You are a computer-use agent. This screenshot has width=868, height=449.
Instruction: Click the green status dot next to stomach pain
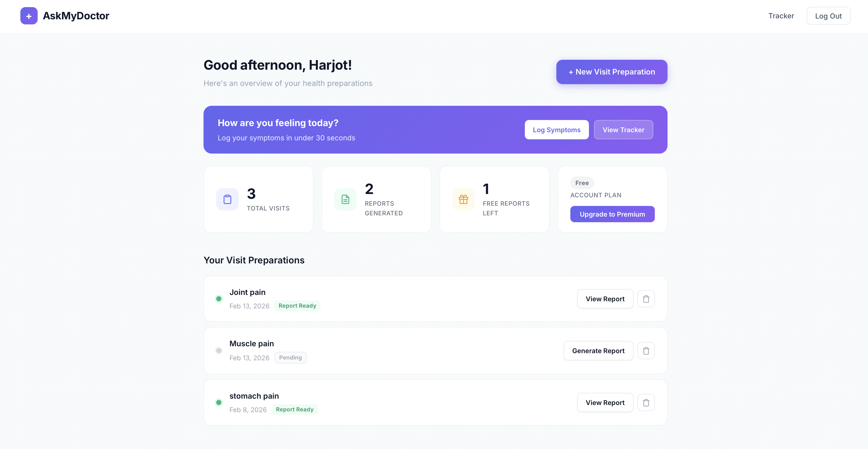coord(219,402)
